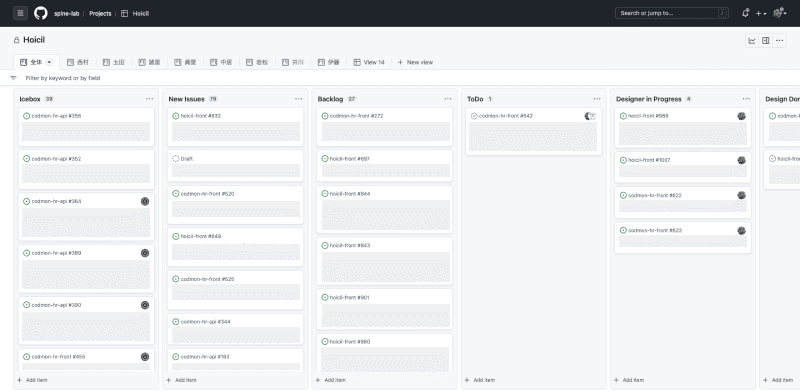Click the Backlog column title
The height and width of the screenshot is (392, 800).
coord(330,99)
